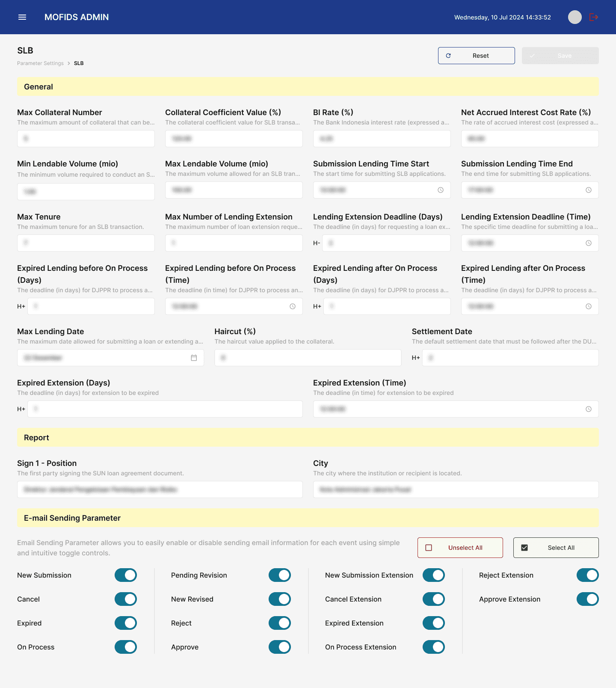
Task: Click the Max Lendable Volume field
Action: pyautogui.click(x=234, y=190)
